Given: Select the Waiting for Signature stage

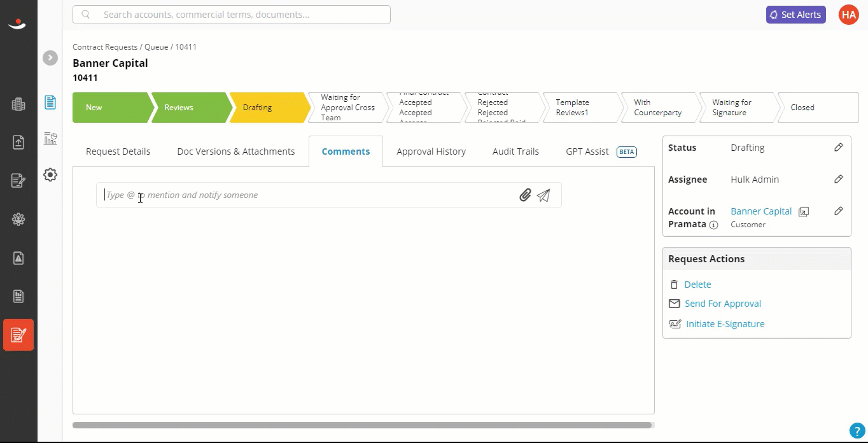Looking at the screenshot, I should (x=738, y=108).
